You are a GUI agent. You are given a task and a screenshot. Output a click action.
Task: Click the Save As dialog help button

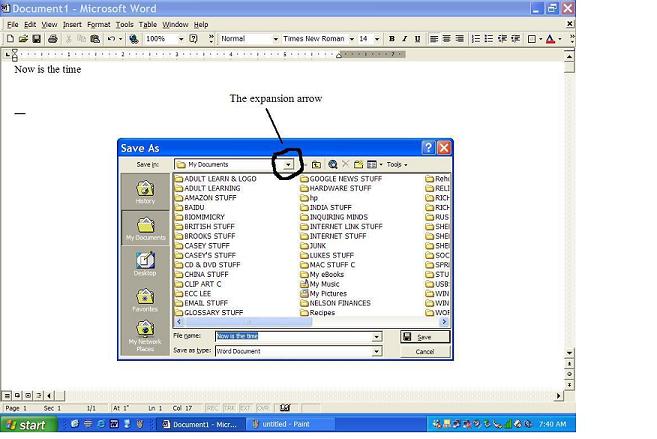[x=428, y=147]
